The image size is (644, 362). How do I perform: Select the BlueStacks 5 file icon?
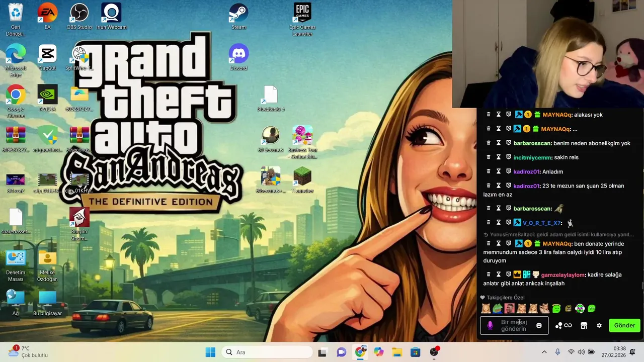click(271, 98)
